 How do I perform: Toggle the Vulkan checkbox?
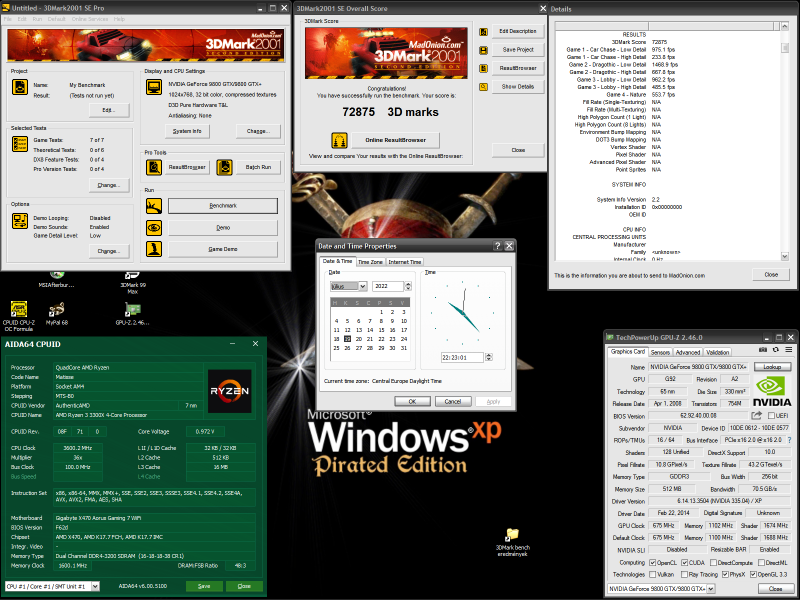pyautogui.click(x=653, y=574)
